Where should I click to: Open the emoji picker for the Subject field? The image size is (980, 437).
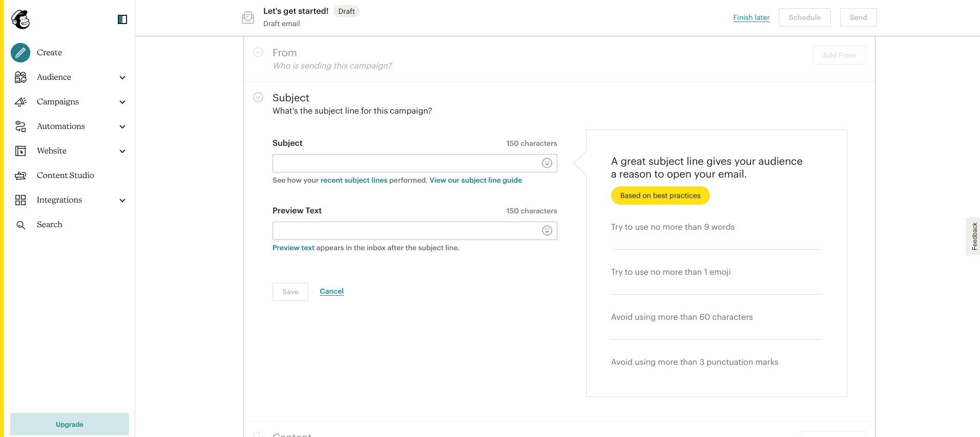tap(547, 163)
